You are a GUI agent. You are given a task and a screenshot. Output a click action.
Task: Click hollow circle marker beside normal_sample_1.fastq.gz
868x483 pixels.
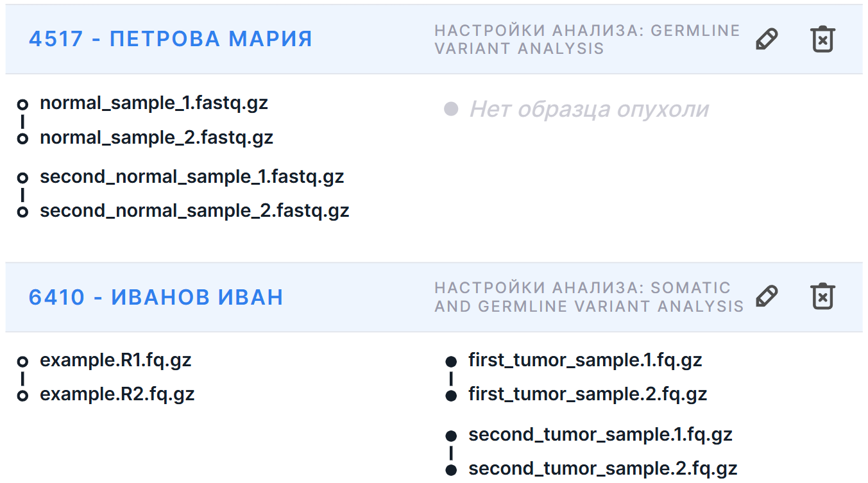(23, 104)
